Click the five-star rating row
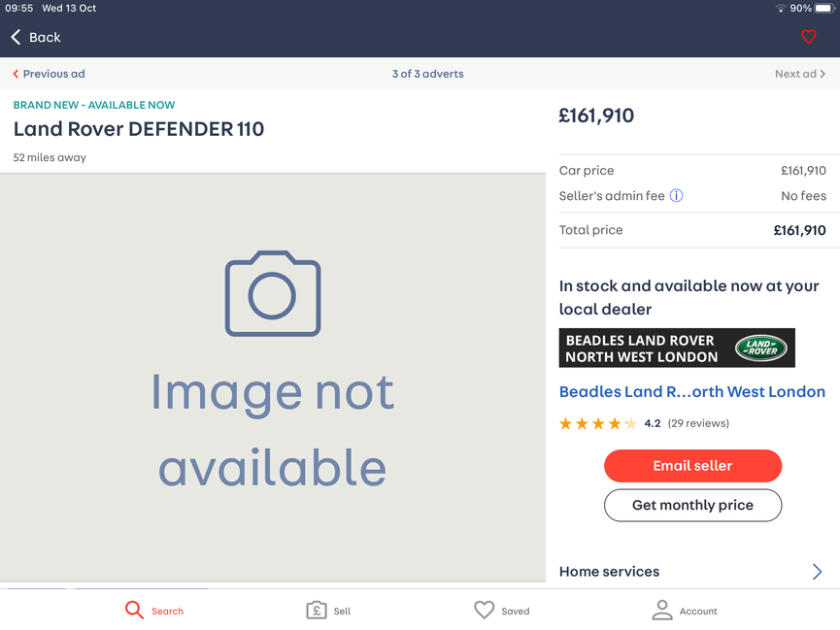This screenshot has height=630, width=840. 598,424
